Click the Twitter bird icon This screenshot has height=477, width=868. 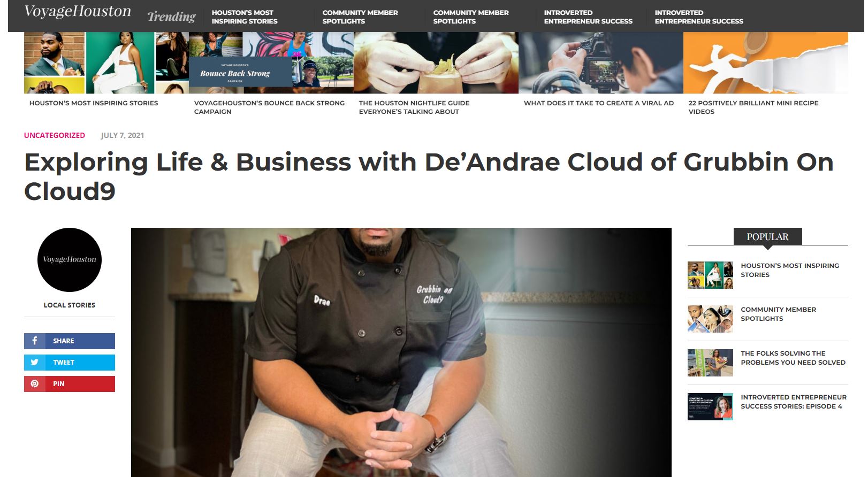pos(35,362)
